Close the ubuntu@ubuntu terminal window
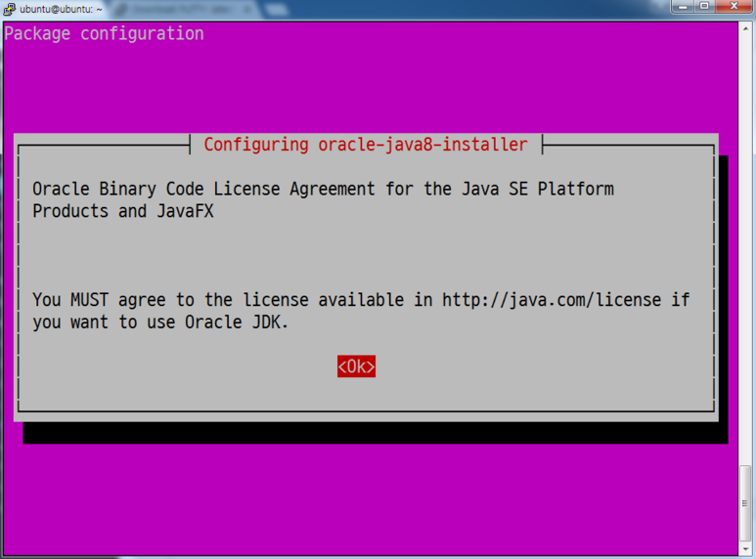Screen dimensions: 756x559 click(x=734, y=7)
